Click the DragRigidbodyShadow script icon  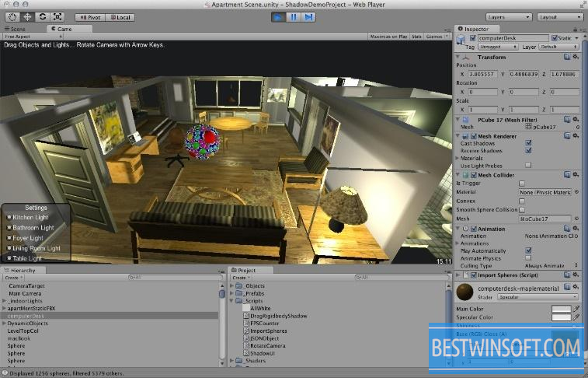coord(246,316)
